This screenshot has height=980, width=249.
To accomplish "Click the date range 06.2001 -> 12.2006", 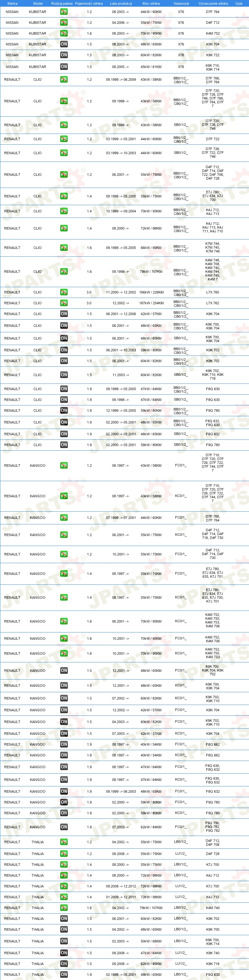I will 121,314.
